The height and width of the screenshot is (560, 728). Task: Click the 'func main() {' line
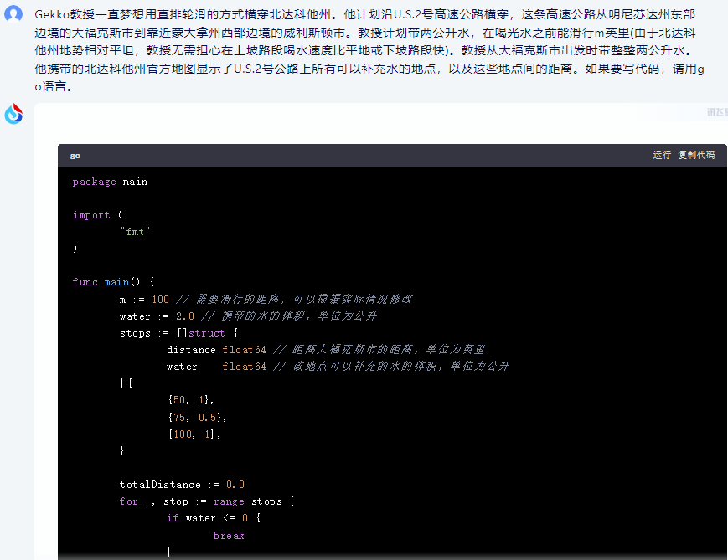coord(113,282)
